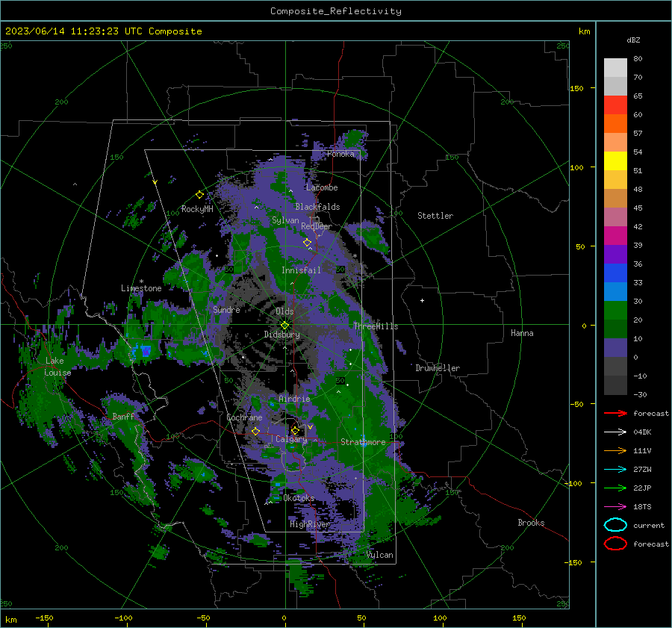Click the Limestone label
Screen dimensions: 672x628
(x=141, y=288)
